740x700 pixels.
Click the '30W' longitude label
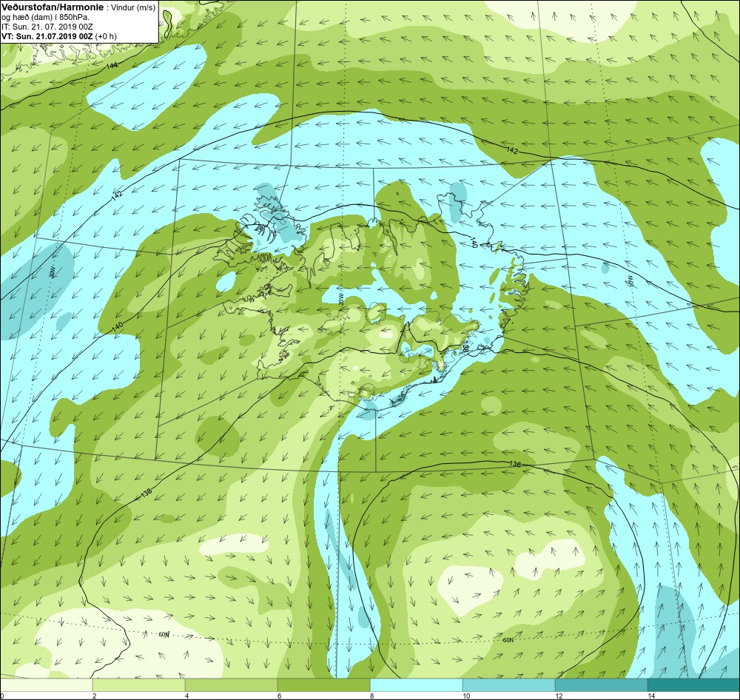[52, 271]
